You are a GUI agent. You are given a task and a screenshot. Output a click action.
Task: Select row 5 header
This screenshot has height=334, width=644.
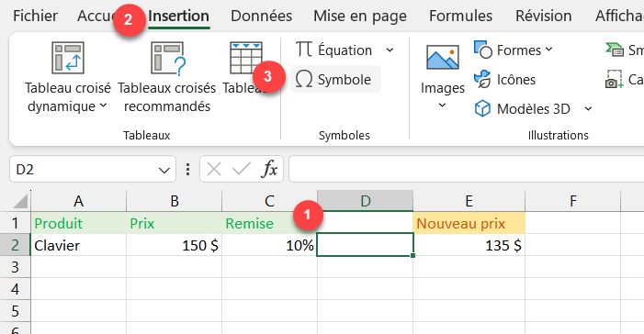(16, 311)
